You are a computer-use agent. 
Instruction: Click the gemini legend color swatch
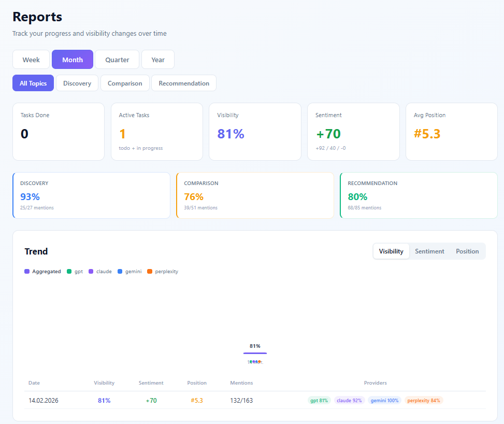coord(119,271)
